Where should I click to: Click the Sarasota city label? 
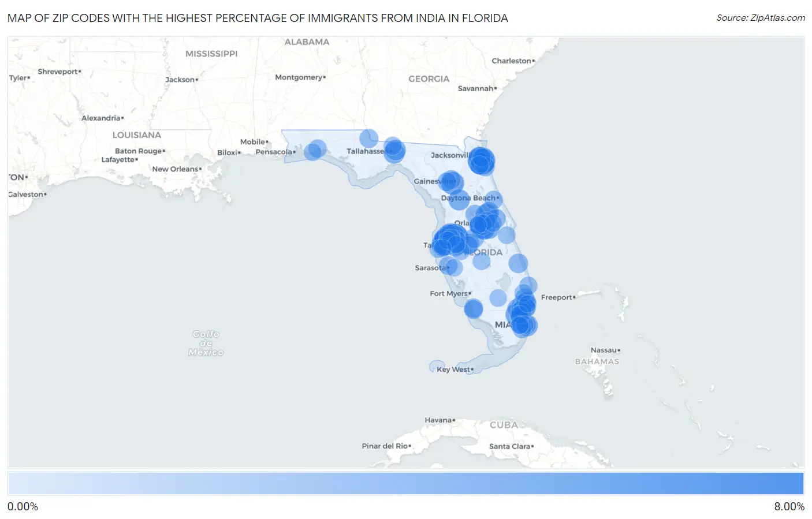click(x=431, y=268)
